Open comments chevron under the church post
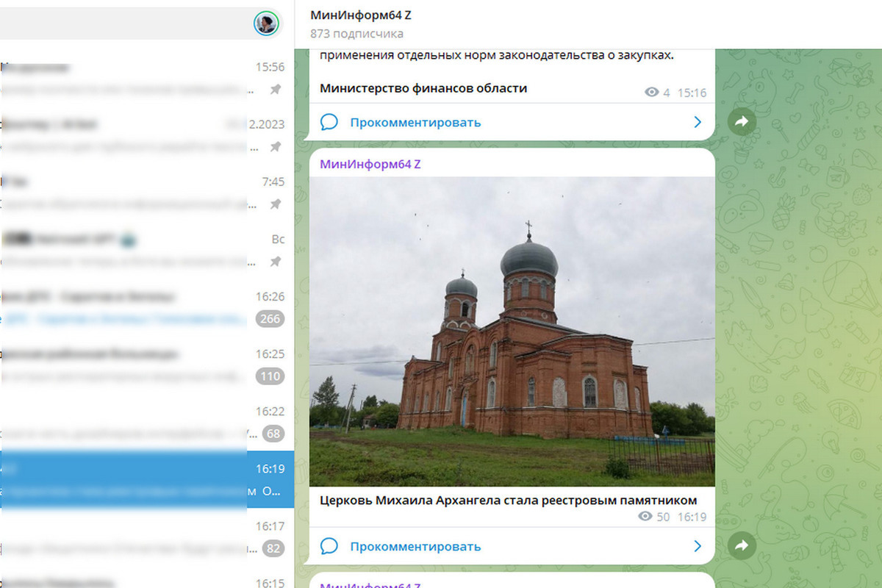Viewport: 882px width, 588px height. pyautogui.click(x=698, y=546)
